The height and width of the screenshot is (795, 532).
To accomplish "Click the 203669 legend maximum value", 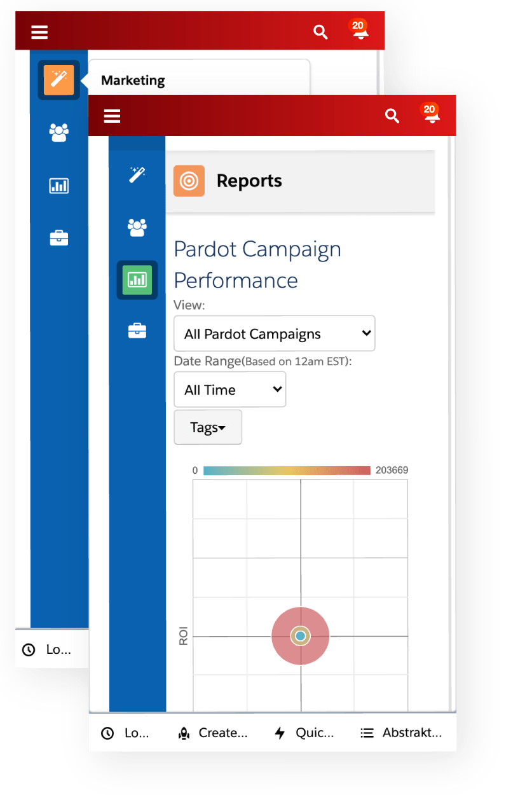I will coord(392,471).
